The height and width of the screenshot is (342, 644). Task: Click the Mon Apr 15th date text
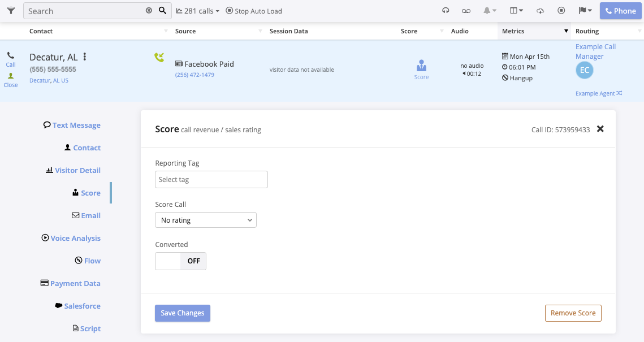tap(529, 57)
